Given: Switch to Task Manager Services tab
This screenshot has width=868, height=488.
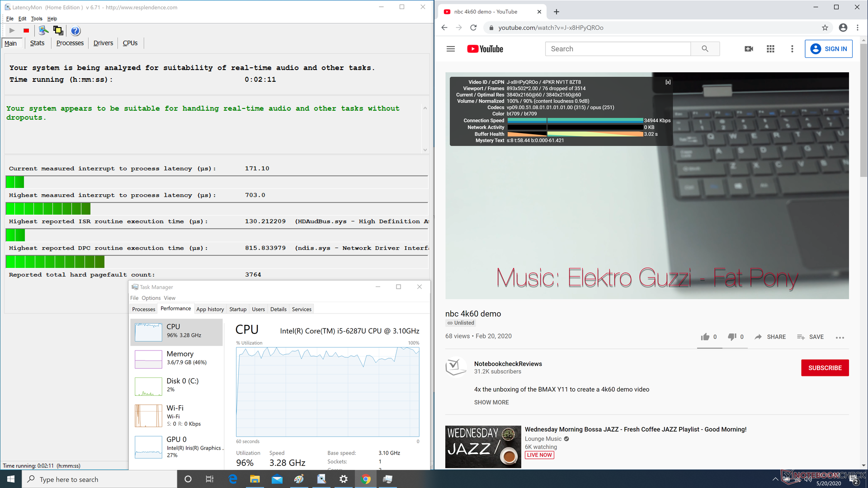Looking at the screenshot, I should pyautogui.click(x=302, y=309).
